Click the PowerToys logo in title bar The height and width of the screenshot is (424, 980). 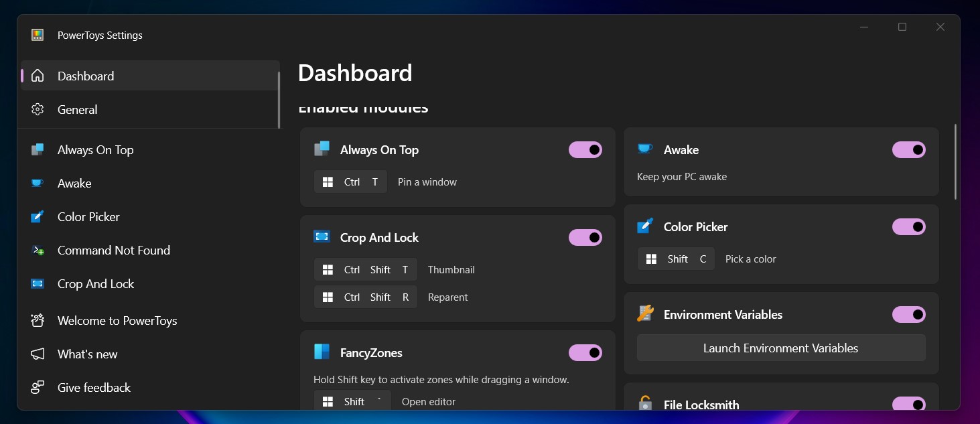coord(38,36)
